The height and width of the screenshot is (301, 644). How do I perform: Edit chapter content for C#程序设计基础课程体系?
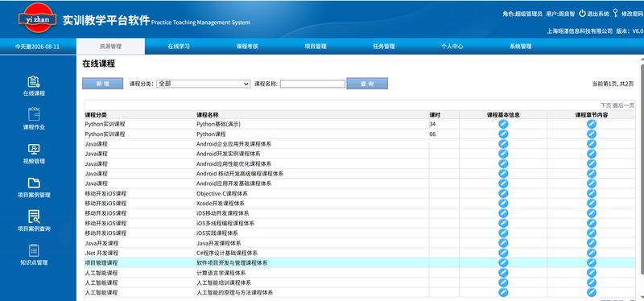(x=592, y=253)
